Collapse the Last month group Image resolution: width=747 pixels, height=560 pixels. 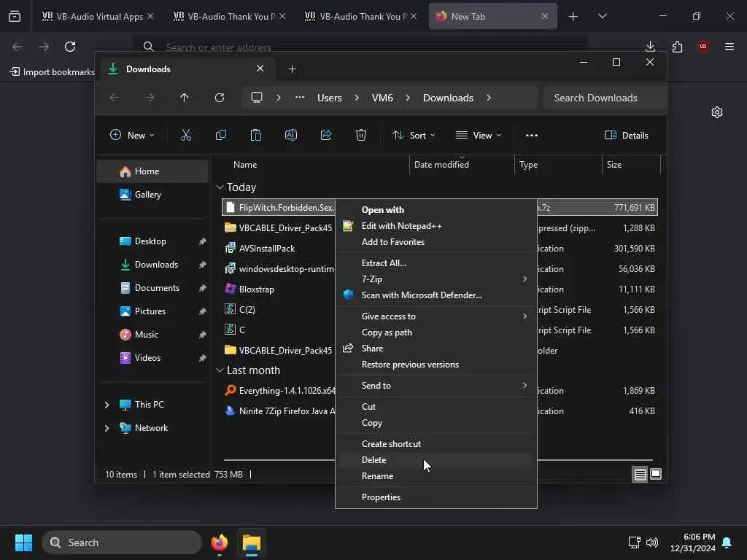pos(220,370)
